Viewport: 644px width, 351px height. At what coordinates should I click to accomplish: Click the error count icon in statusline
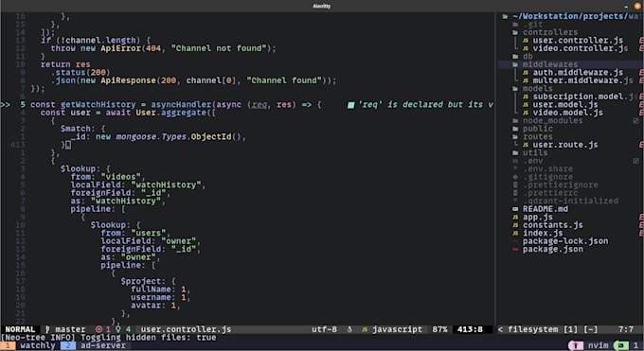click(98, 329)
